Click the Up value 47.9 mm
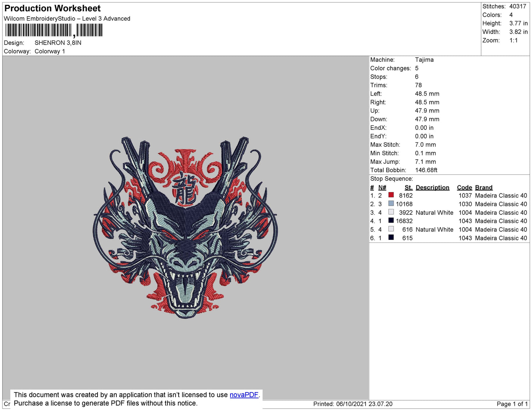Screen dimensions: 532x411 (427, 111)
